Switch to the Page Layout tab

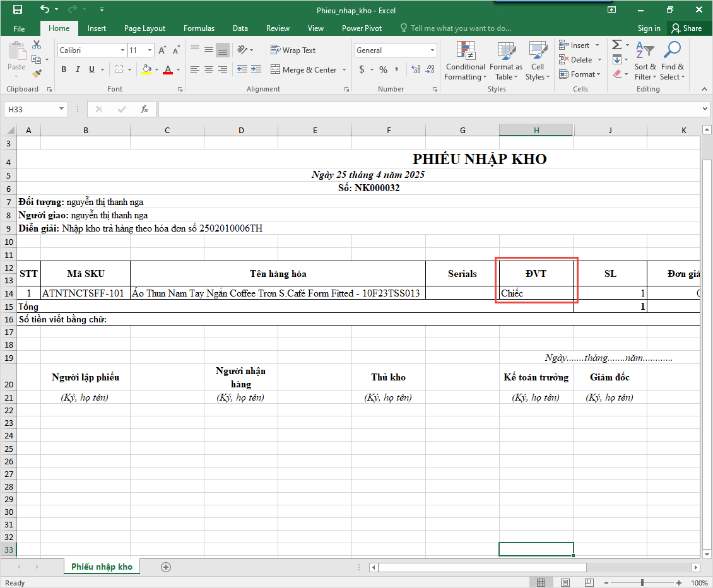[144, 28]
